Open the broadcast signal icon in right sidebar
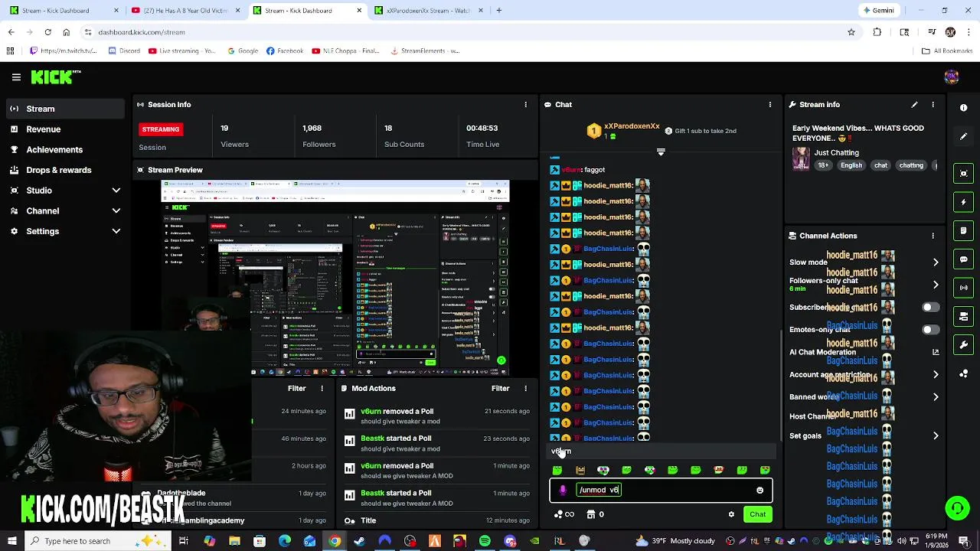The height and width of the screenshot is (551, 980). (x=964, y=288)
